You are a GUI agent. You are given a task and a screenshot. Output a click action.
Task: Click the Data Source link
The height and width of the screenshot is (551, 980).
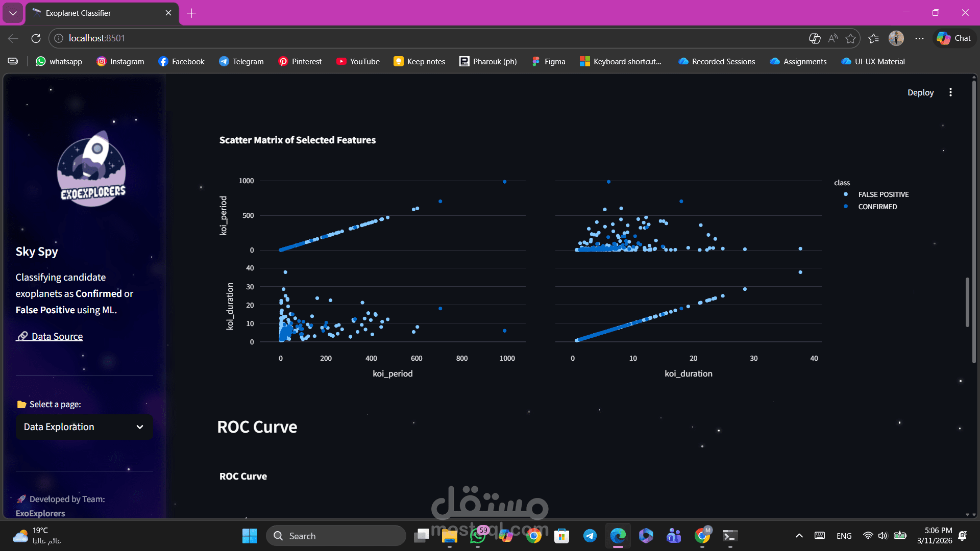click(57, 336)
